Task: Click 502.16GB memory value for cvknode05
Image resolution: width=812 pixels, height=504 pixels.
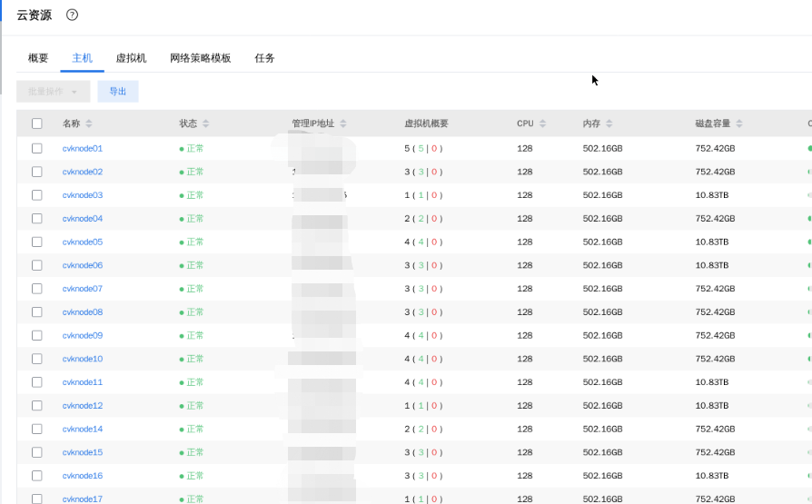Action: [602, 242]
